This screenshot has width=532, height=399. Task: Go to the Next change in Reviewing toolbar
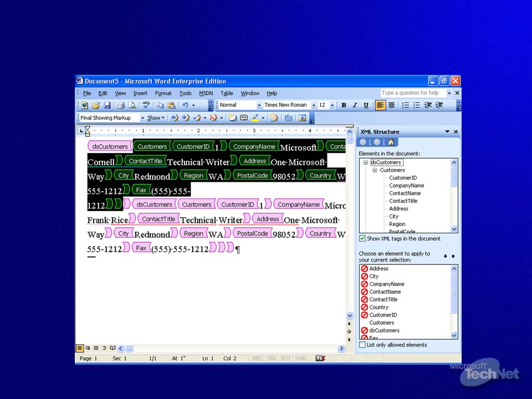186,118
